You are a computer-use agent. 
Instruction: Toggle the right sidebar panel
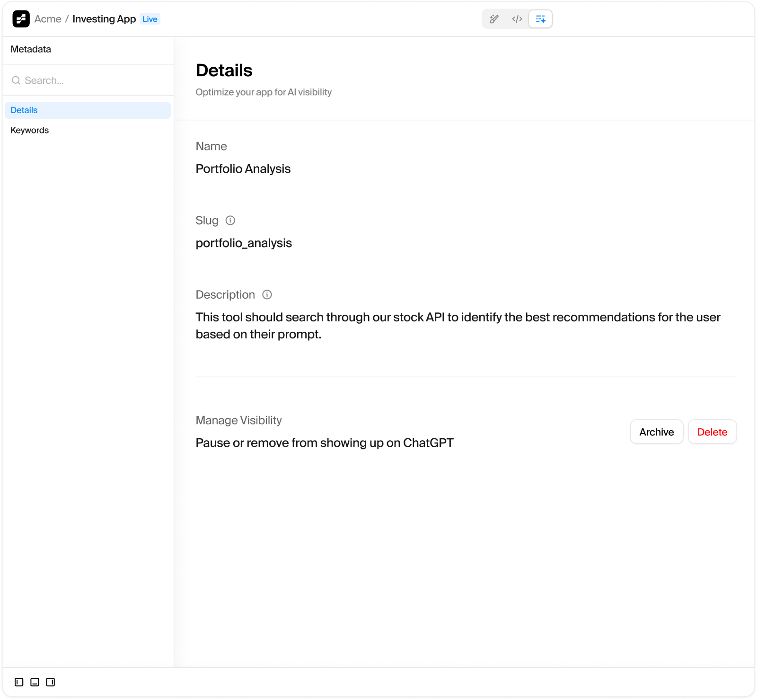pos(51,682)
